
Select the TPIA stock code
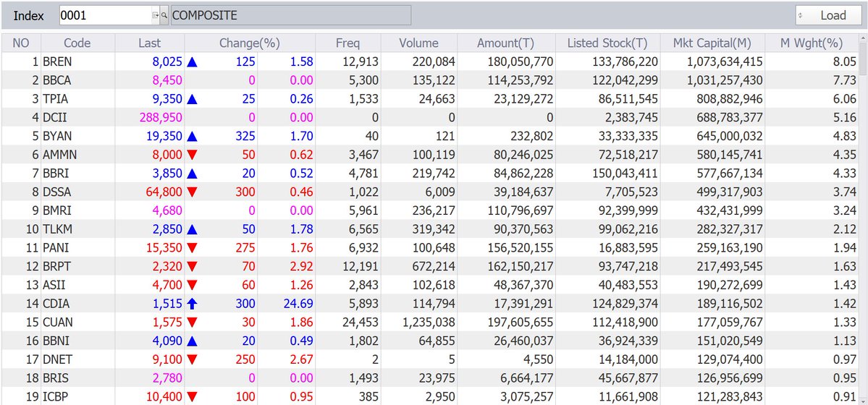coord(56,99)
